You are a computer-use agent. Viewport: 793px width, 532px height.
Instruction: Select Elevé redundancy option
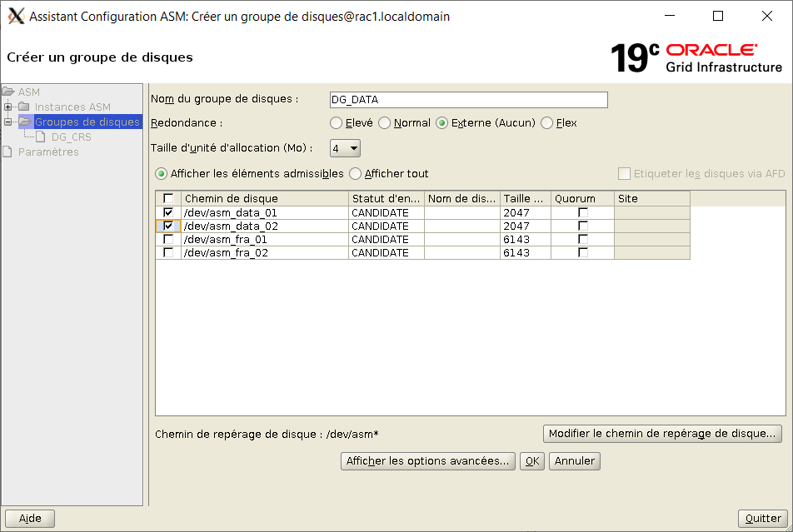tap(336, 123)
